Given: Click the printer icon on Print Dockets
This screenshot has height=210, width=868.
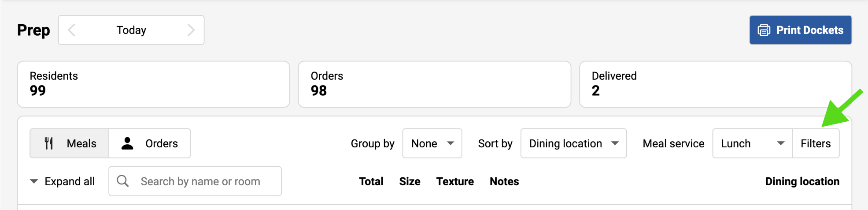Looking at the screenshot, I should (764, 30).
